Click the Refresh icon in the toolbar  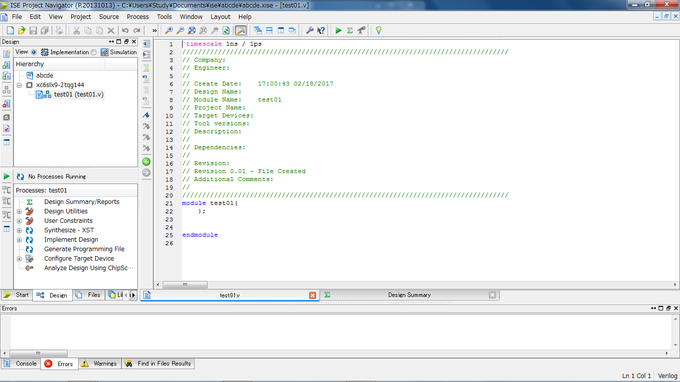(226, 30)
